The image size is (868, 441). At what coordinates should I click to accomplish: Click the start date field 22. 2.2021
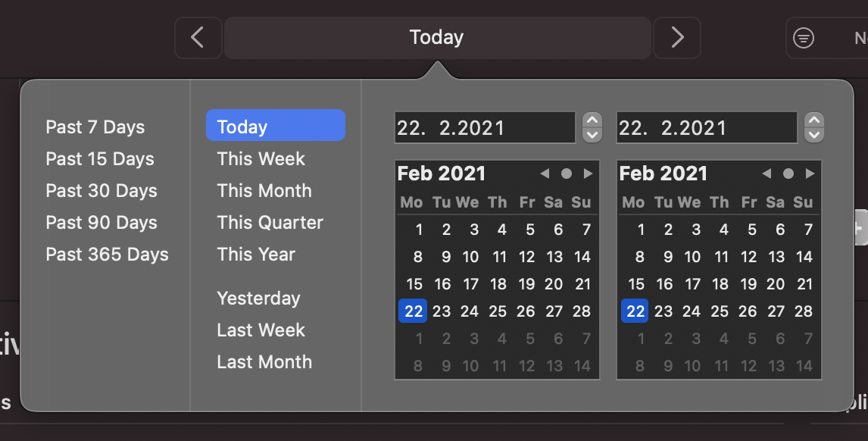tap(485, 127)
